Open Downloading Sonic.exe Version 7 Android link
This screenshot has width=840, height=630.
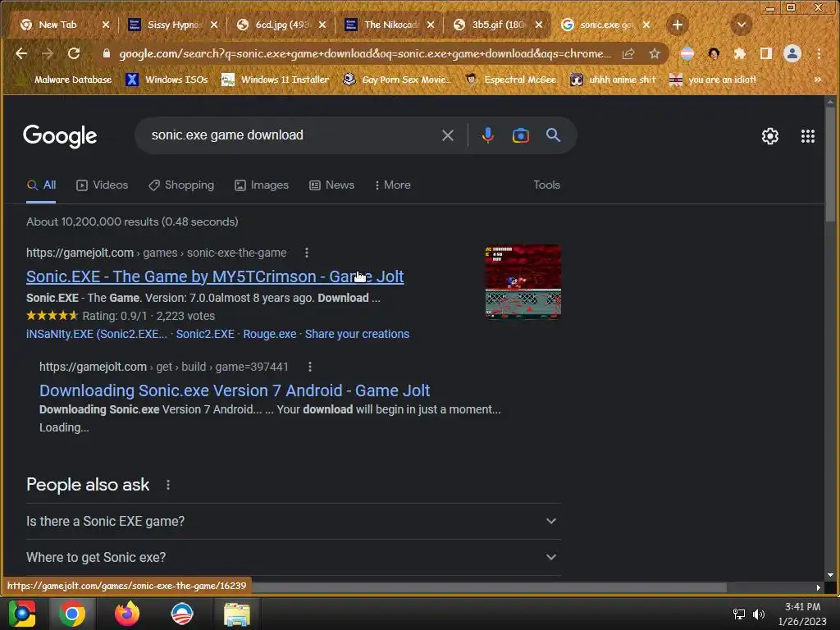(x=235, y=390)
